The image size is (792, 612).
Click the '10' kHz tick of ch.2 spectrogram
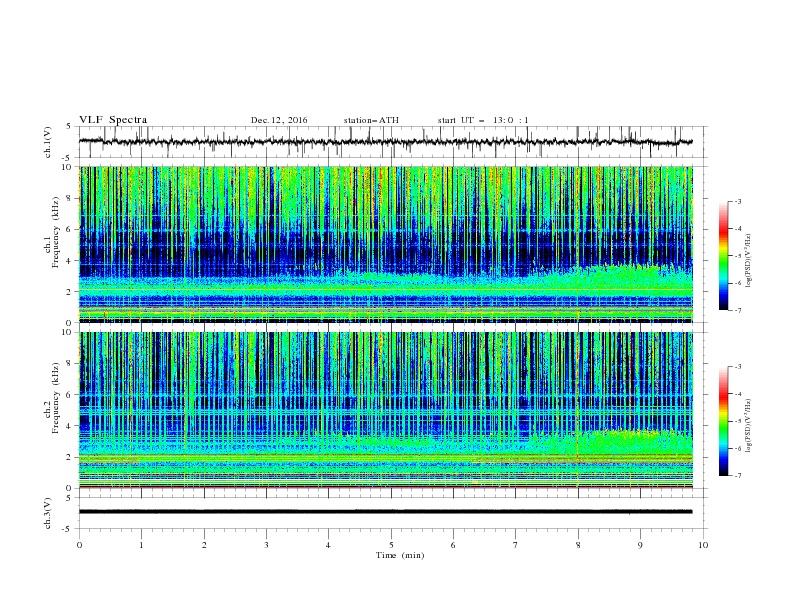[69, 332]
